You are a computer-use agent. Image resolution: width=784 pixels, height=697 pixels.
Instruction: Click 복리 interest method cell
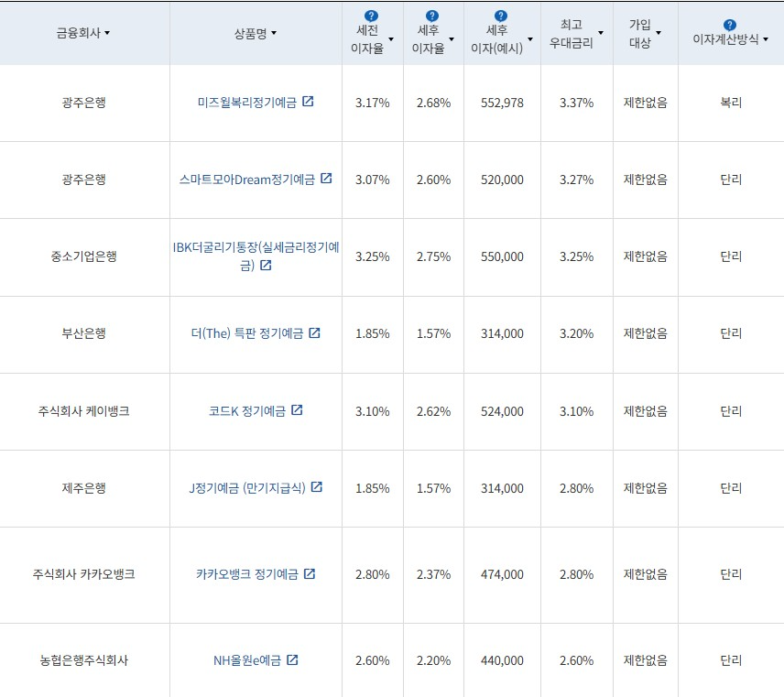click(731, 103)
